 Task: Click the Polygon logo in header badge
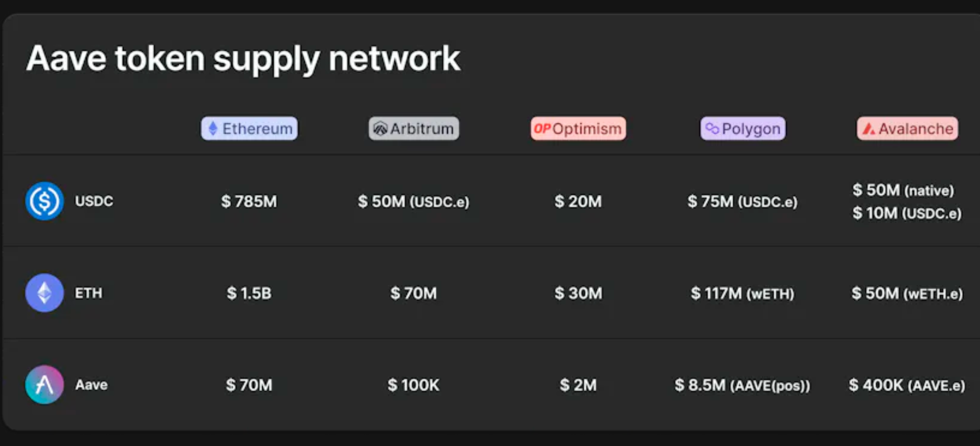tap(713, 128)
